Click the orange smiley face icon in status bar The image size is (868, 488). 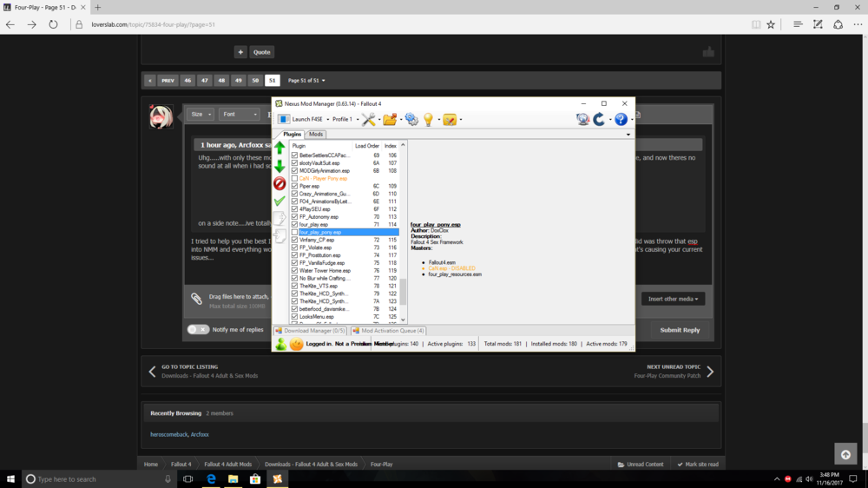tap(297, 344)
